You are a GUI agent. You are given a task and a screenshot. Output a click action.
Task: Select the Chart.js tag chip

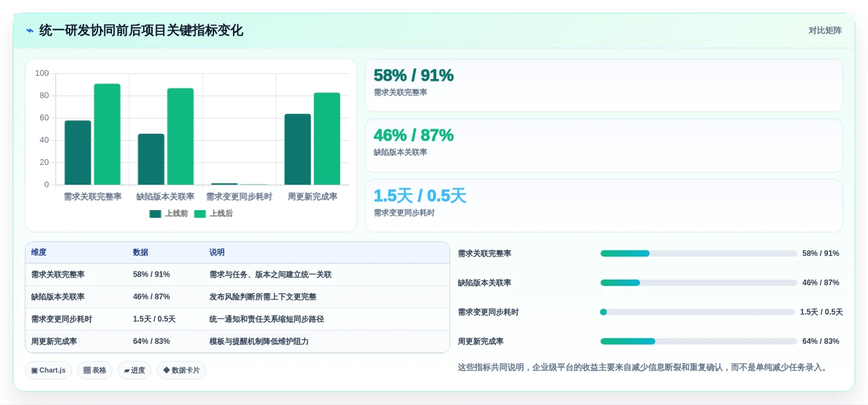click(x=48, y=370)
